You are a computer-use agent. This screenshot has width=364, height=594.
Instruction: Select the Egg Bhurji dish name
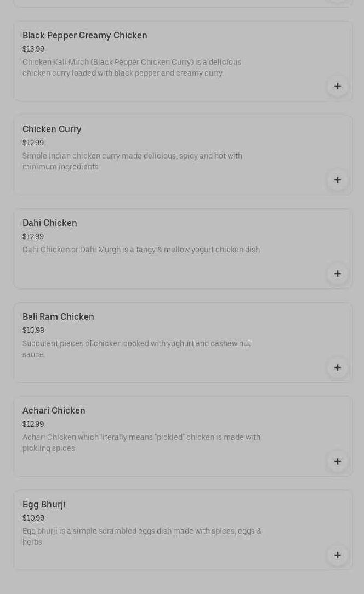click(44, 505)
